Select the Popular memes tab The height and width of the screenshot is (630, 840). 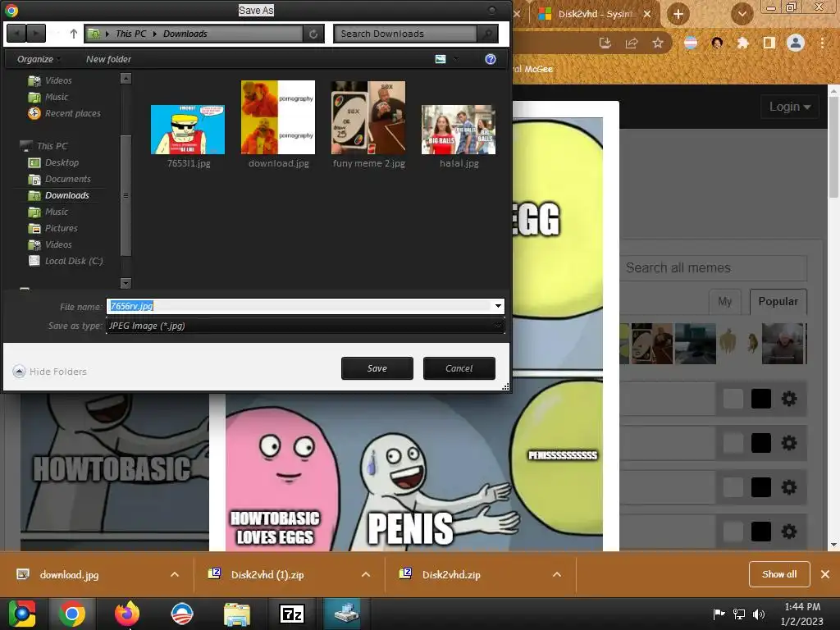coord(778,301)
